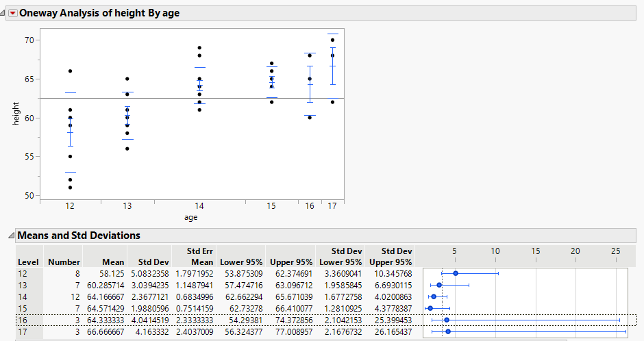Select the highest data point for age 12
Image resolution: width=644 pixels, height=341 pixels.
[x=71, y=71]
